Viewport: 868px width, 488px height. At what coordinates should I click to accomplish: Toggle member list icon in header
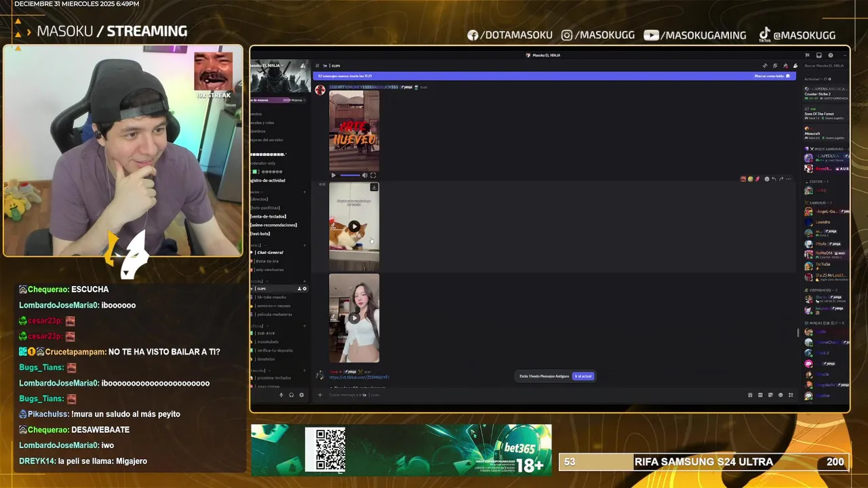[795, 66]
